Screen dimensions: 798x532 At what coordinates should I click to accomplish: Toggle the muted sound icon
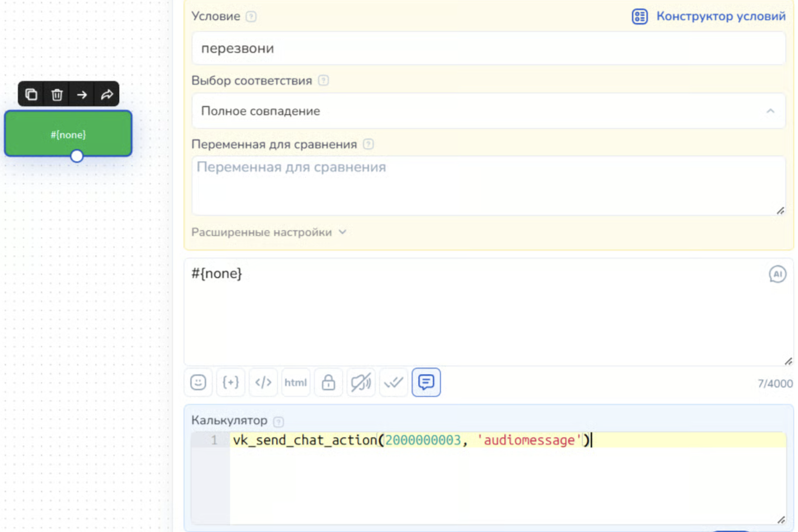coord(361,383)
